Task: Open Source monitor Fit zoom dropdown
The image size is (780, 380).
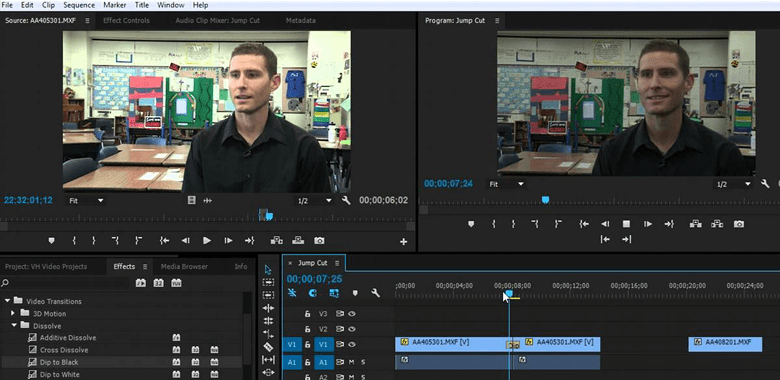Action: pyautogui.click(x=86, y=200)
